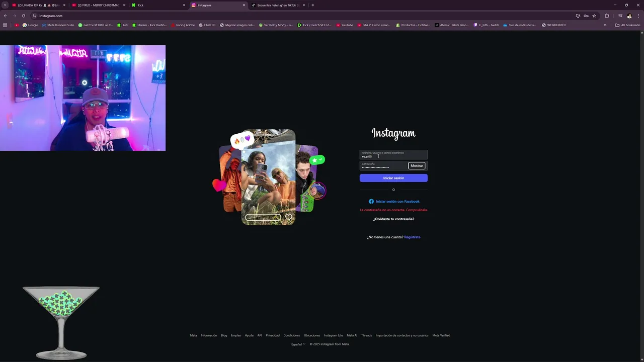This screenshot has width=644, height=362.
Task: Close the Kick tab
Action: 184,5
